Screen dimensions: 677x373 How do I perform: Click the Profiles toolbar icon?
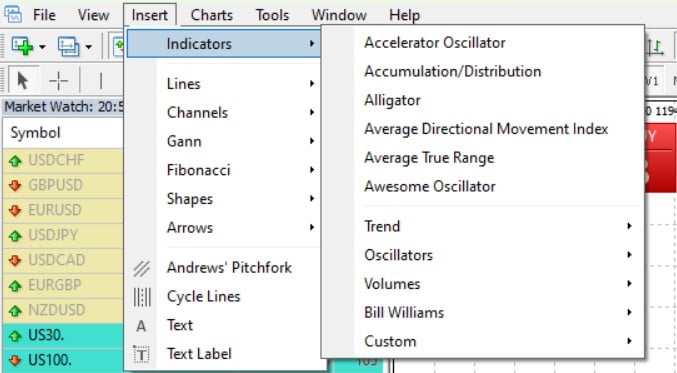(68, 46)
